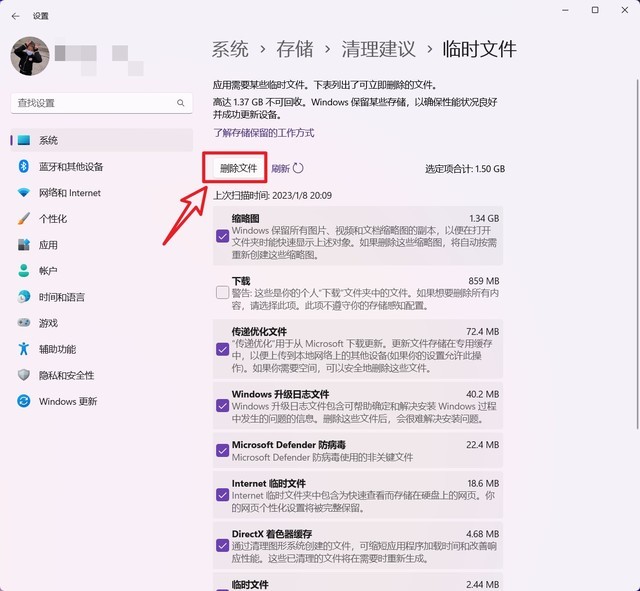Select 系统 in the sidebar
This screenshot has width=640, height=591.
(x=101, y=140)
